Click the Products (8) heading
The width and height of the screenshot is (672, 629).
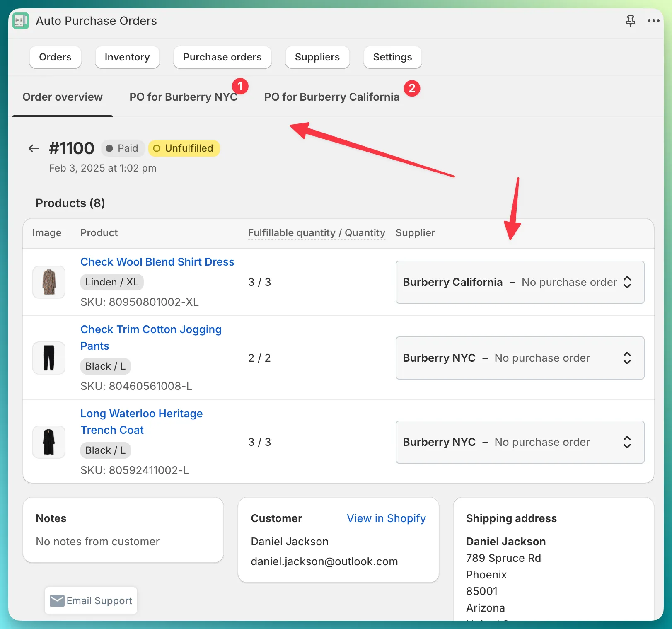70,203
